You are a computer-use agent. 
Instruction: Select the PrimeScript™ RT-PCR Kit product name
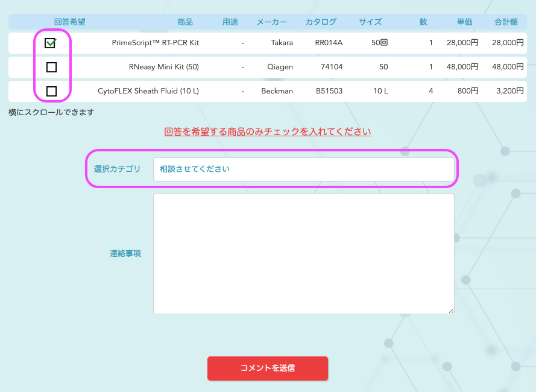(x=156, y=43)
